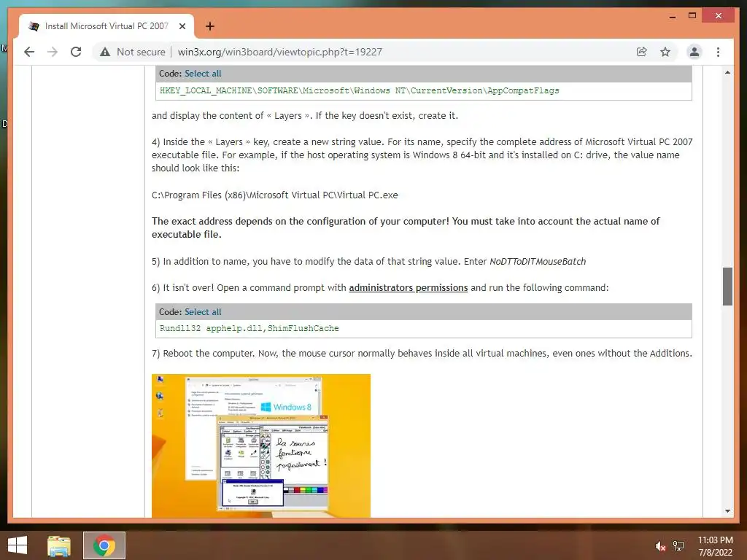Close the Install Microsoft Virtual PC tab
The image size is (747, 560).
coord(182,26)
